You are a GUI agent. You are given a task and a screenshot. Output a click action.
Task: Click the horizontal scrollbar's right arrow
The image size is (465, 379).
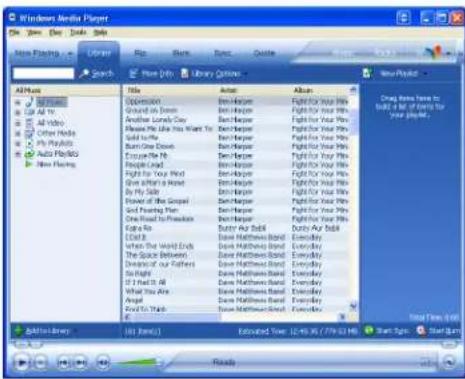(342, 317)
